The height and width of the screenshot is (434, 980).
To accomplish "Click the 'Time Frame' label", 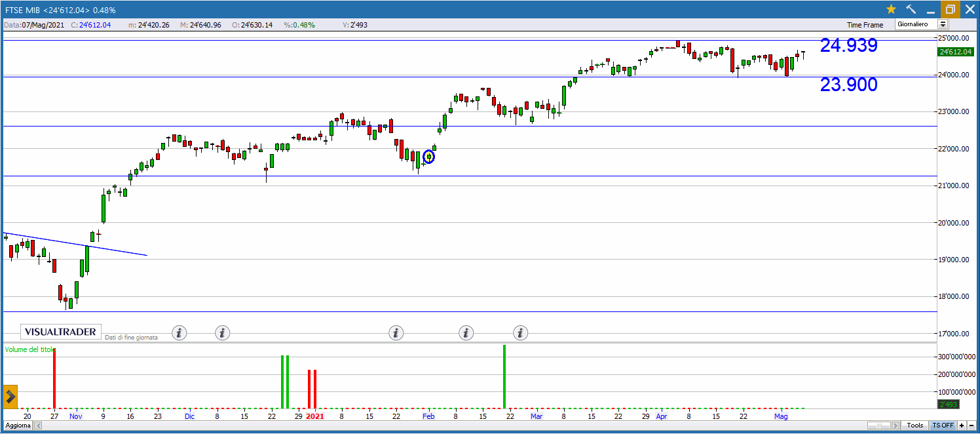I will click(865, 25).
